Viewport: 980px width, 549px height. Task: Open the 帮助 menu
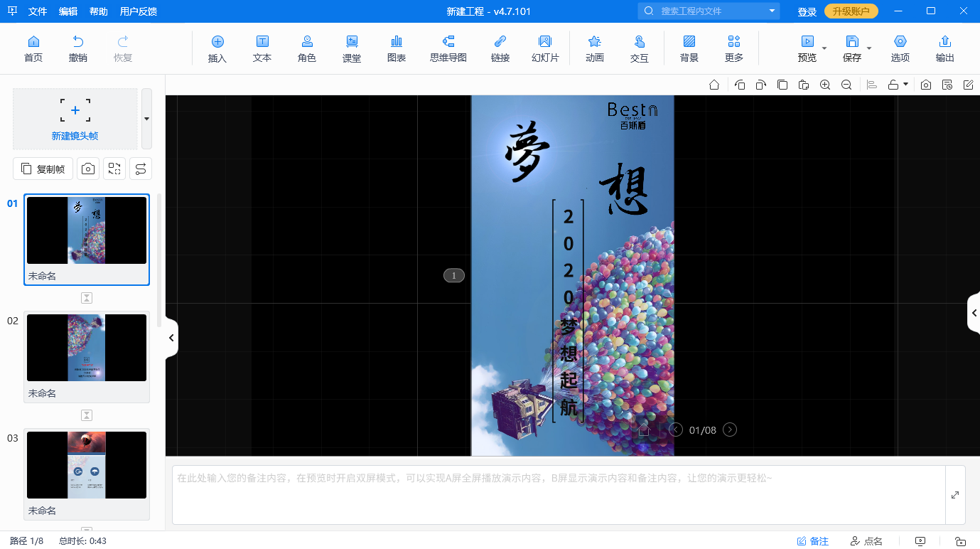pyautogui.click(x=99, y=11)
